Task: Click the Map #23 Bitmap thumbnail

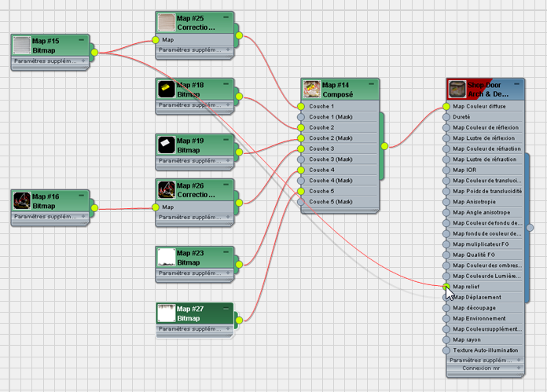Action: click(167, 257)
